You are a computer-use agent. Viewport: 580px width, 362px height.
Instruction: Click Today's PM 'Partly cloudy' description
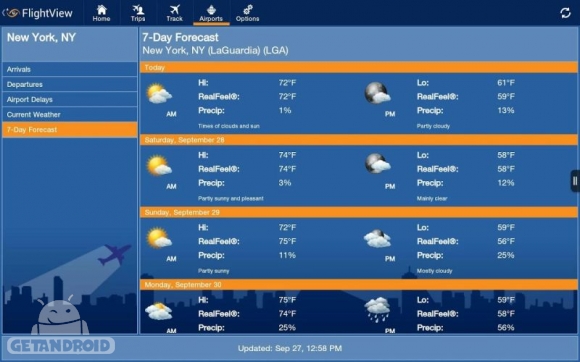(434, 126)
